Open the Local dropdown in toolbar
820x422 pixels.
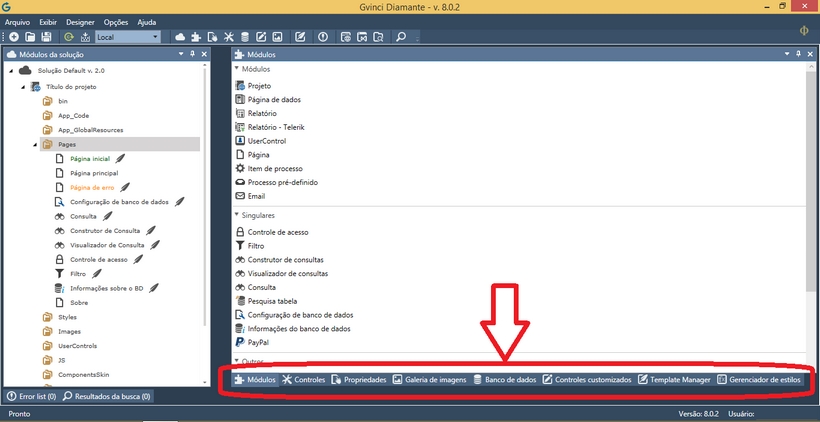155,37
